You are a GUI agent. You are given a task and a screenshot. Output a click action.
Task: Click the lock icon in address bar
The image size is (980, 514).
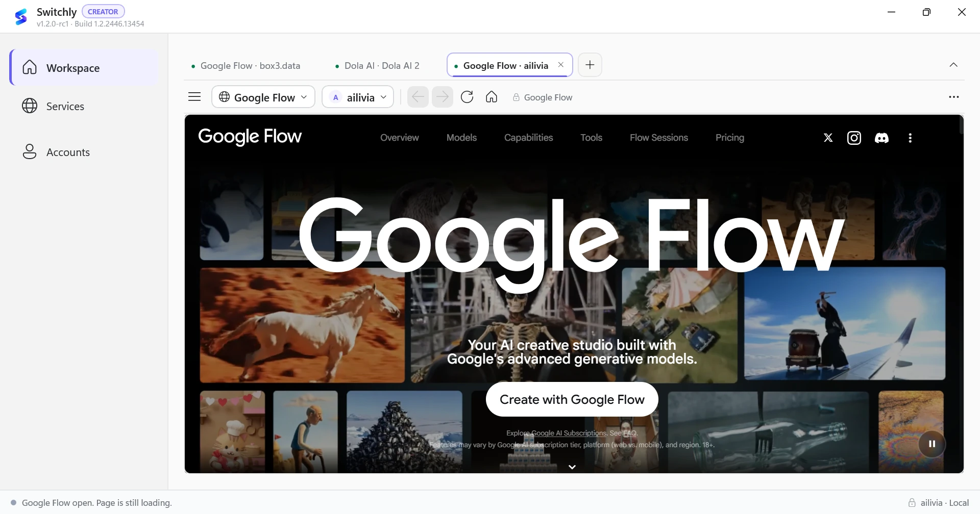coord(516,97)
